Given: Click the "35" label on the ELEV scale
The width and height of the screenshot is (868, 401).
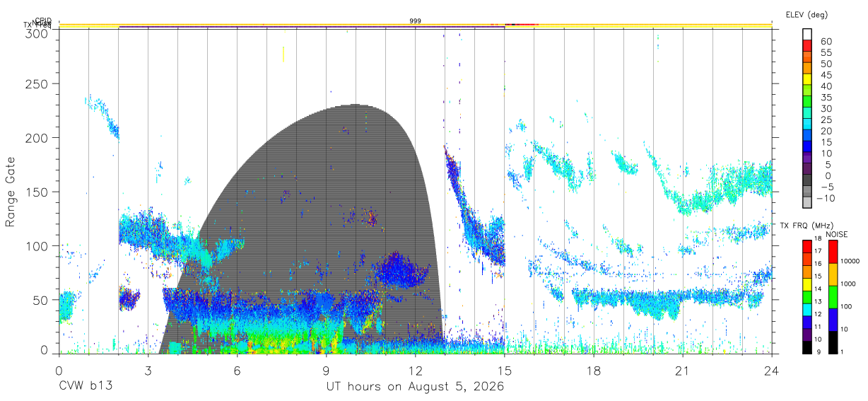Looking at the screenshot, I should click(x=826, y=98).
